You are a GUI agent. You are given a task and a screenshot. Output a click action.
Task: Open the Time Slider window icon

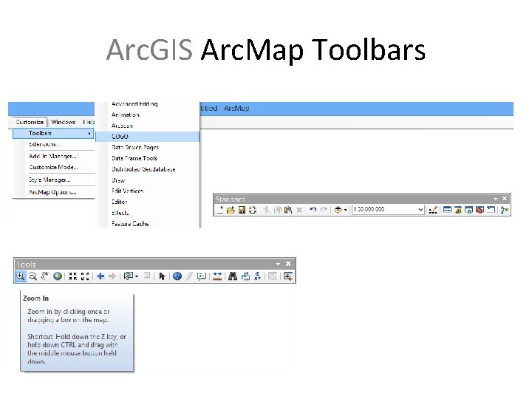coord(273,276)
